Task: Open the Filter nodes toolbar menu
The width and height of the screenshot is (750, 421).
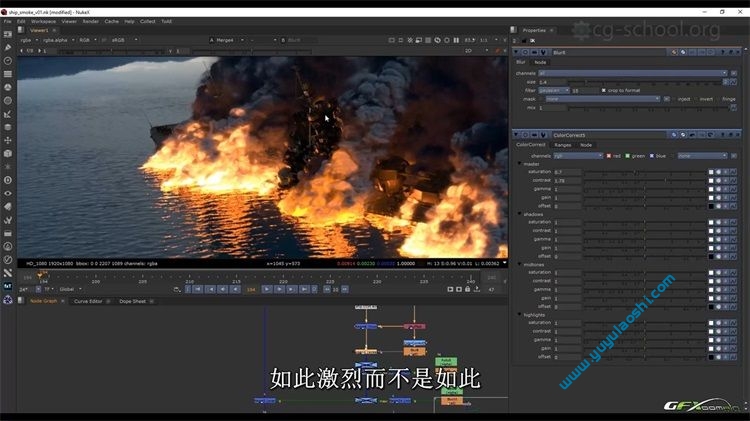Action: (x=8, y=101)
